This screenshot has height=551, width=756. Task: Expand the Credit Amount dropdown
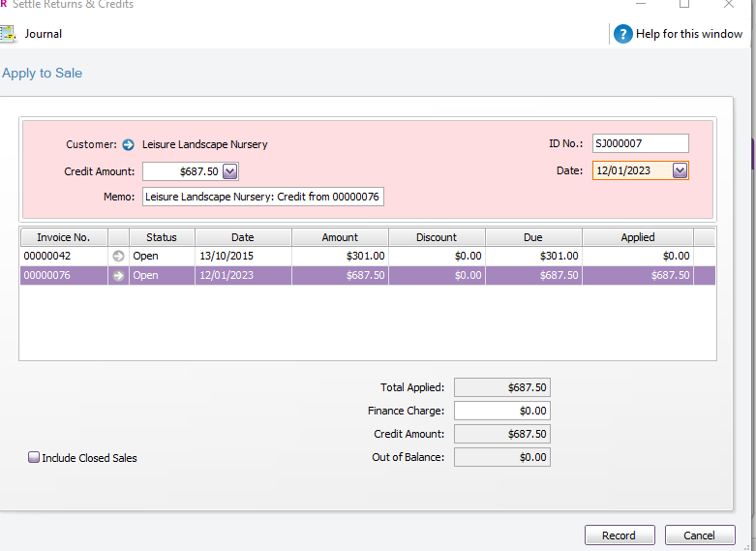[229, 171]
